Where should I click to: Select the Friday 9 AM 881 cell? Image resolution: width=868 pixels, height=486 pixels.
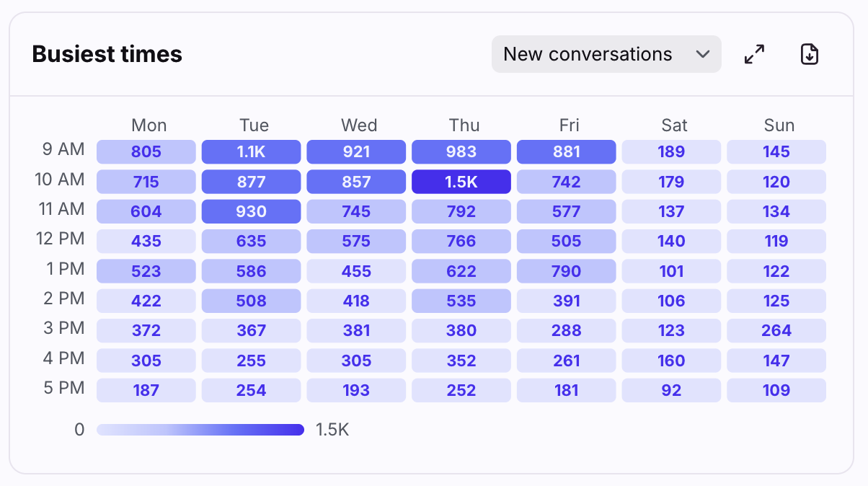(x=566, y=152)
